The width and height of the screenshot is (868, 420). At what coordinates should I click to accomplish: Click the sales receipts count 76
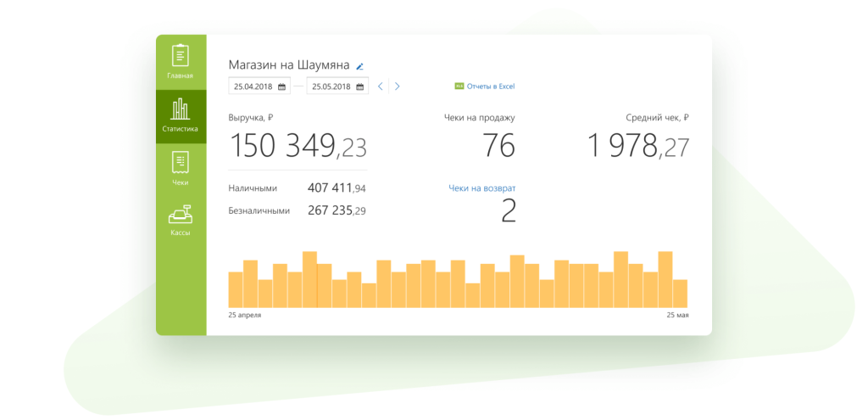(498, 147)
